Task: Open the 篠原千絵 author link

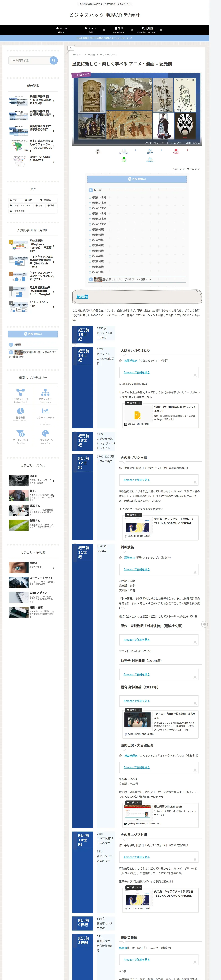Action: coord(130,361)
